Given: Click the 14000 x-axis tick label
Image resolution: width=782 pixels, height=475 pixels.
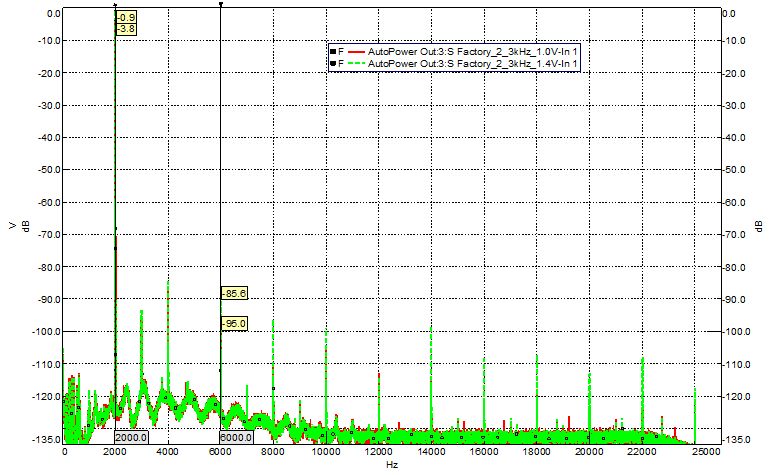Looking at the screenshot, I should coord(431,452).
